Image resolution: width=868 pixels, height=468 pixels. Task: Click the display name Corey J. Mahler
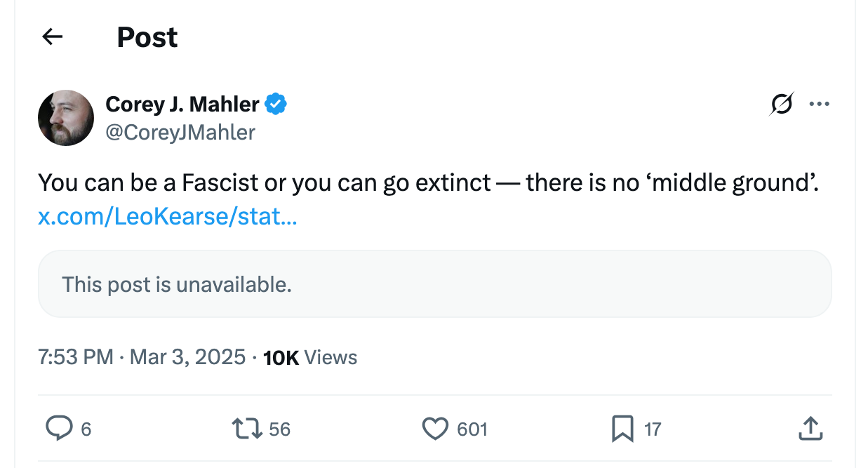click(x=182, y=105)
